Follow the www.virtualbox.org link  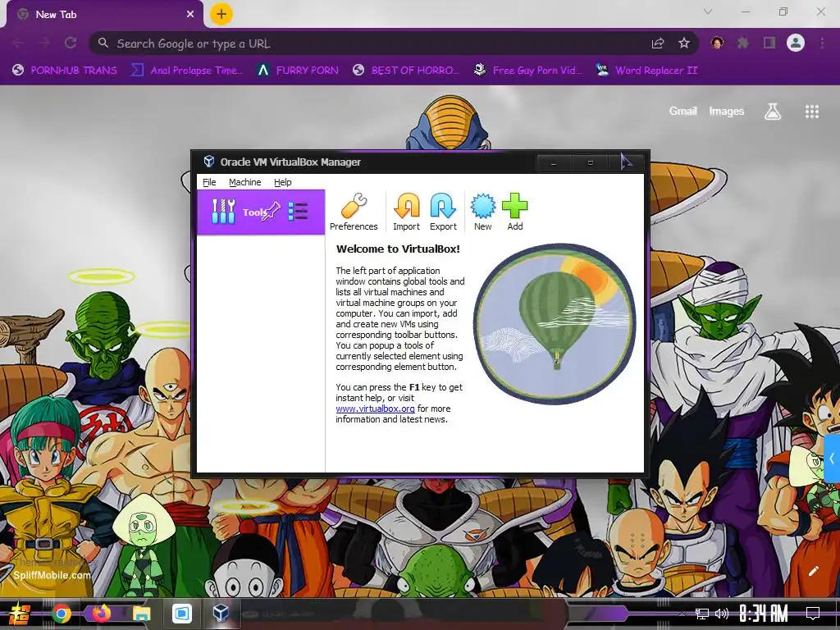tap(375, 409)
